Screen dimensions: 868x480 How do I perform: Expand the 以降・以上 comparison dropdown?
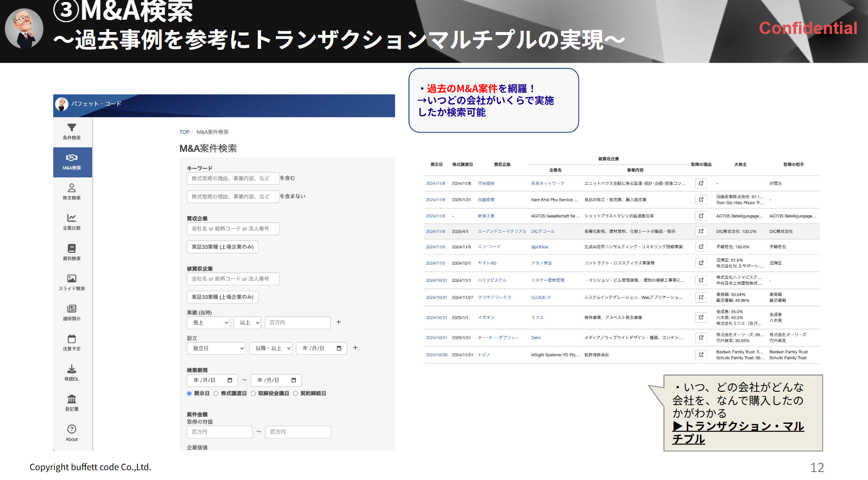pyautogui.click(x=270, y=348)
